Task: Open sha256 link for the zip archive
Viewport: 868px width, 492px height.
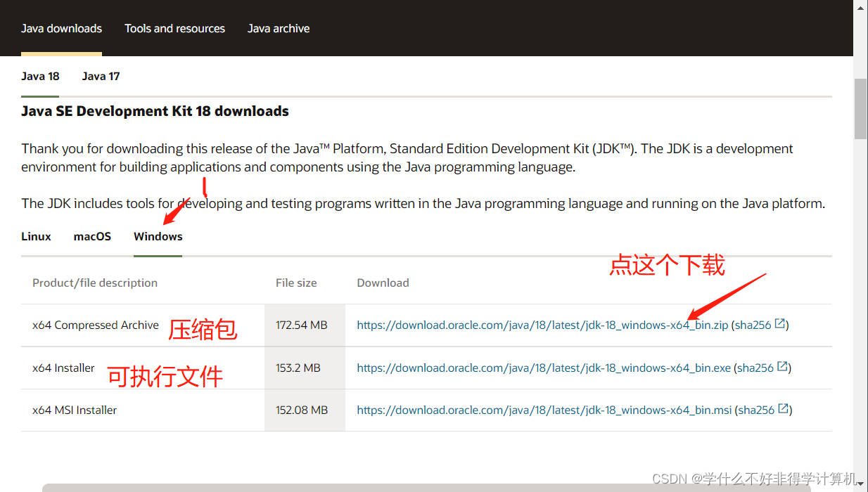Action: 753,325
